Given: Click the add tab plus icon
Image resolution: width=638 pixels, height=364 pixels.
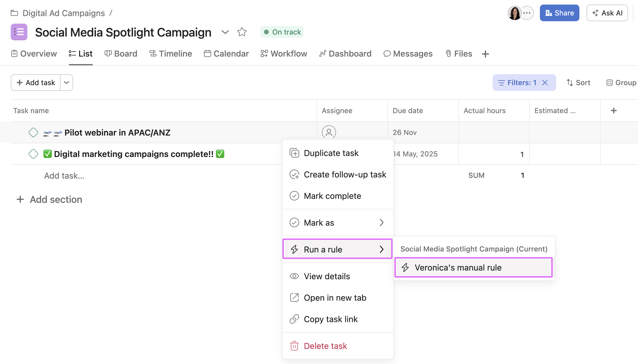Looking at the screenshot, I should 485,54.
